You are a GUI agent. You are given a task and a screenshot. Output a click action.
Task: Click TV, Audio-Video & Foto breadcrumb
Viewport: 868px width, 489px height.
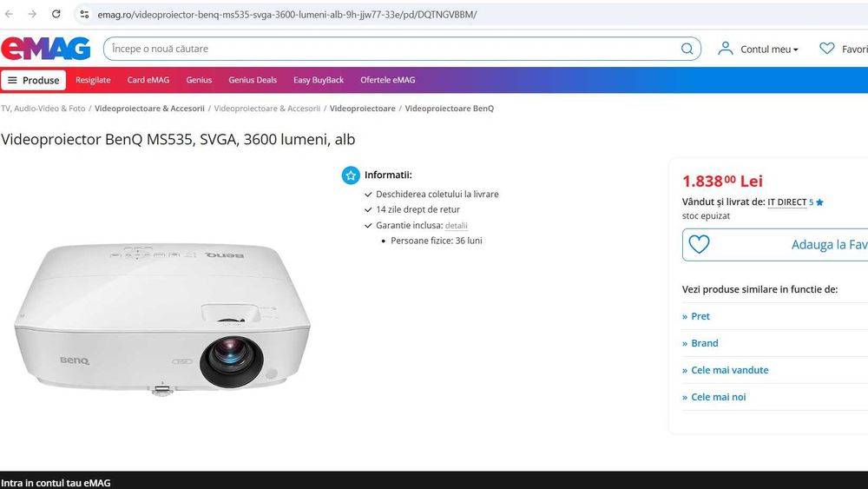click(x=43, y=109)
